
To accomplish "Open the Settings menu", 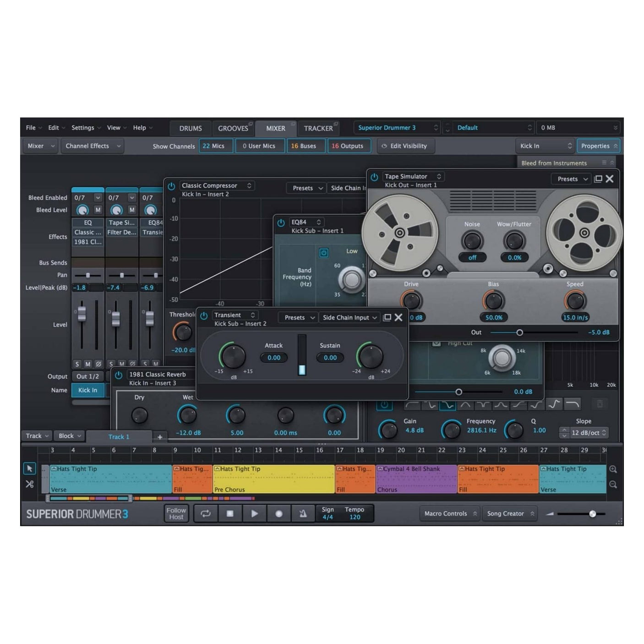I will (82, 127).
